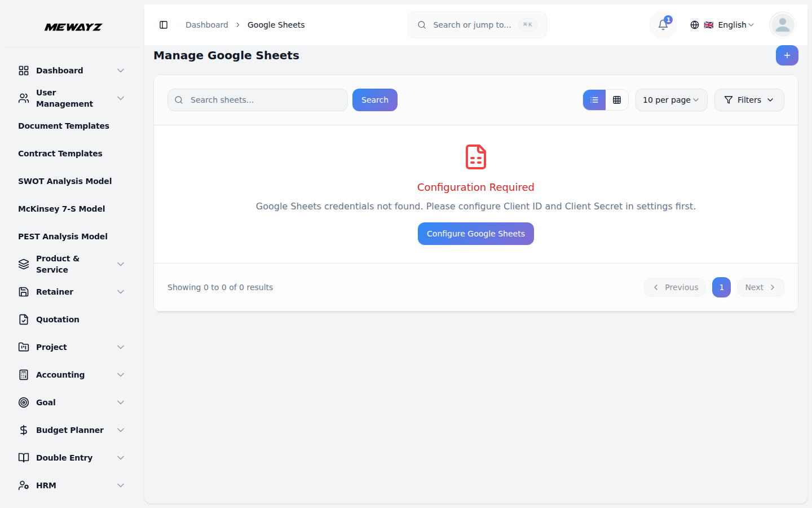Click the notification bell icon

tap(663, 25)
